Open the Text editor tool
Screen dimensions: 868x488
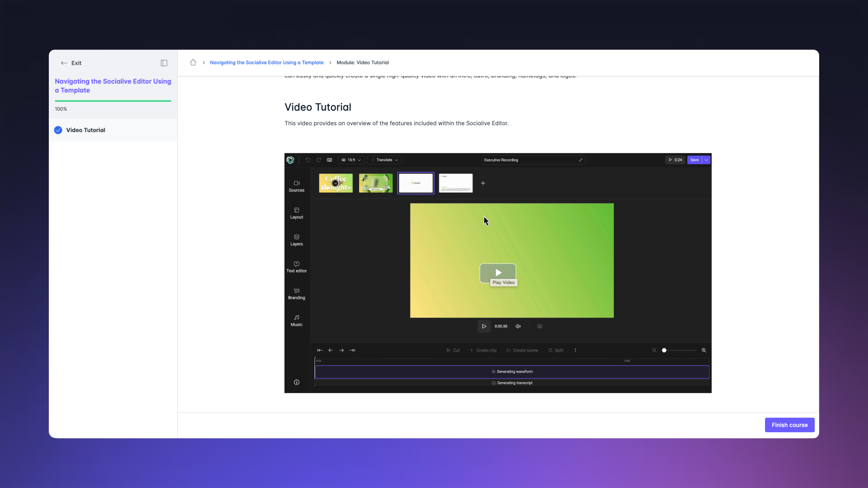click(x=296, y=267)
